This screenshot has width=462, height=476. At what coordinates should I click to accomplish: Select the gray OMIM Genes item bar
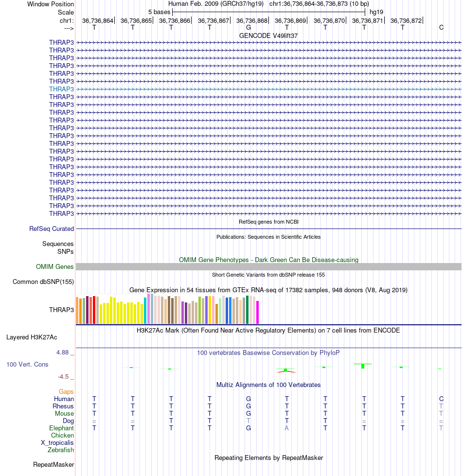(x=268, y=266)
